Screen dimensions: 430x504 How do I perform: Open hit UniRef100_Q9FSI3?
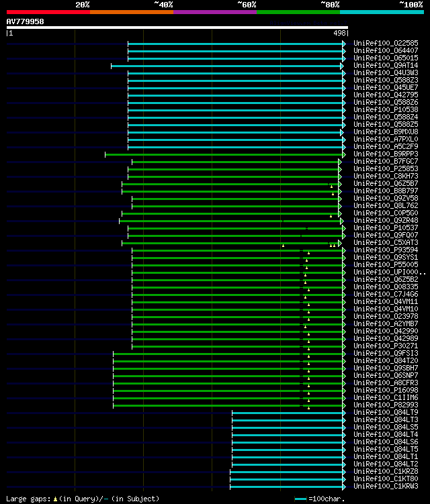click(386, 354)
